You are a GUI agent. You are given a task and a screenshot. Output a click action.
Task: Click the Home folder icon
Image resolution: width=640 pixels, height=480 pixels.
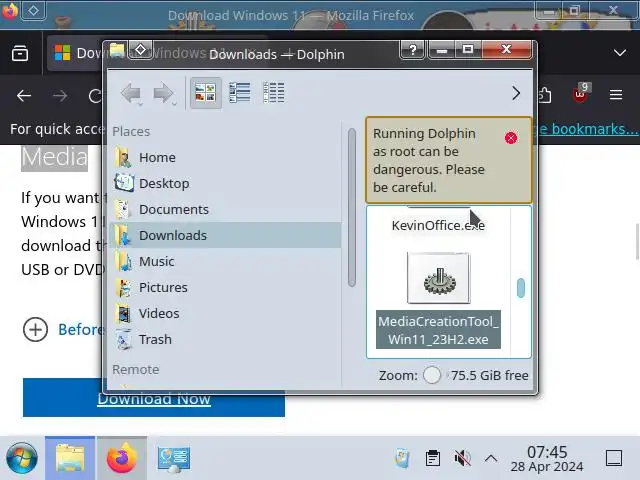(x=124, y=158)
